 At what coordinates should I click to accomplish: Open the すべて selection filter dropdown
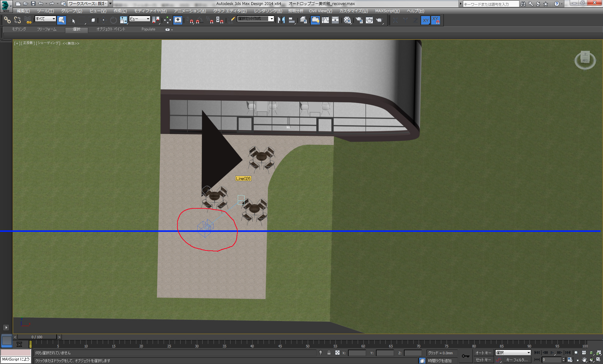coord(45,19)
